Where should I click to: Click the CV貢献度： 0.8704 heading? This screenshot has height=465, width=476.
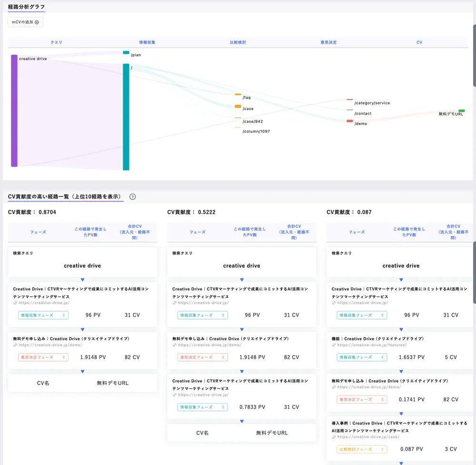pos(32,212)
